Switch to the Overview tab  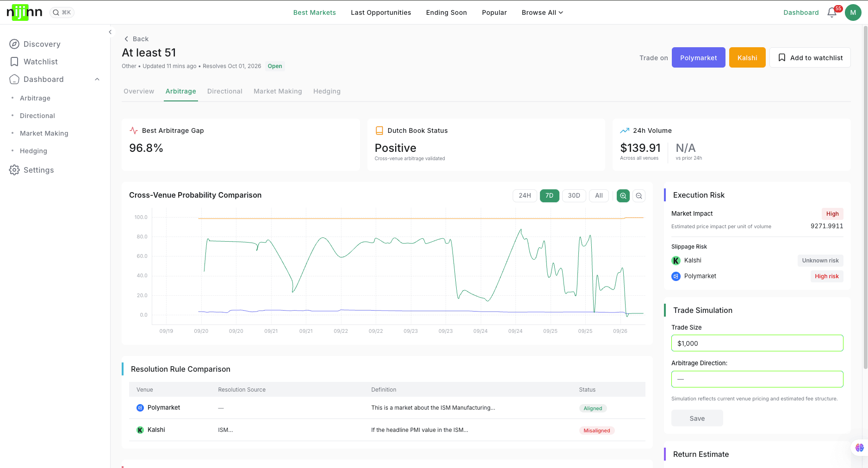pyautogui.click(x=139, y=91)
